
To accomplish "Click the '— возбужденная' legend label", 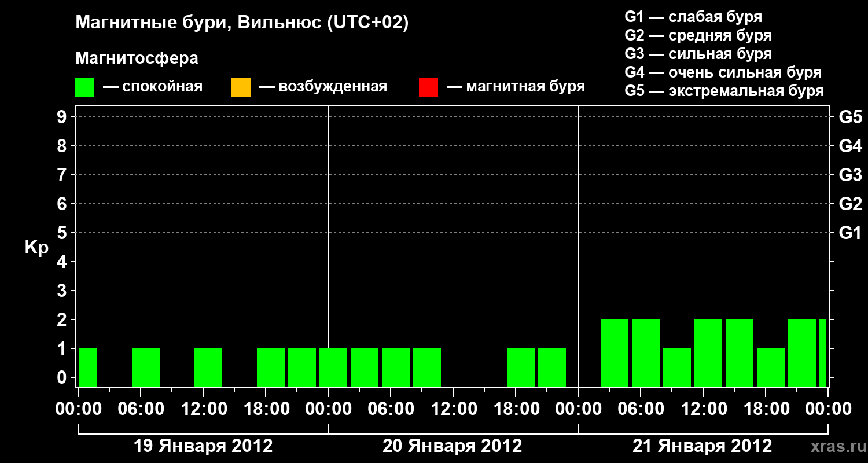I will point(323,87).
